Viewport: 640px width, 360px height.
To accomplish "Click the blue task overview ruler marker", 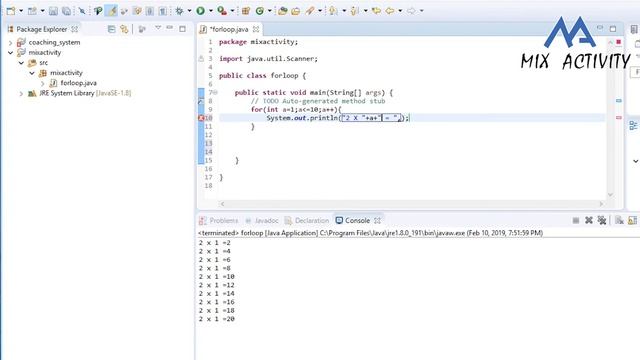I will [619, 100].
